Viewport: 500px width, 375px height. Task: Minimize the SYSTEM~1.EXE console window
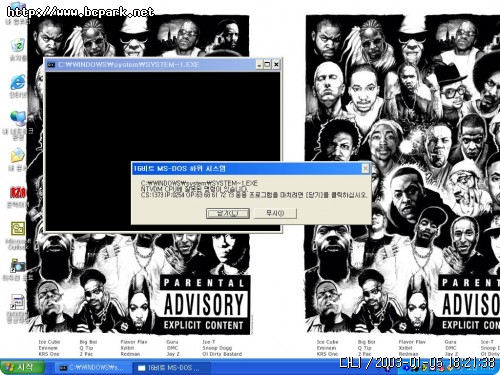point(259,65)
